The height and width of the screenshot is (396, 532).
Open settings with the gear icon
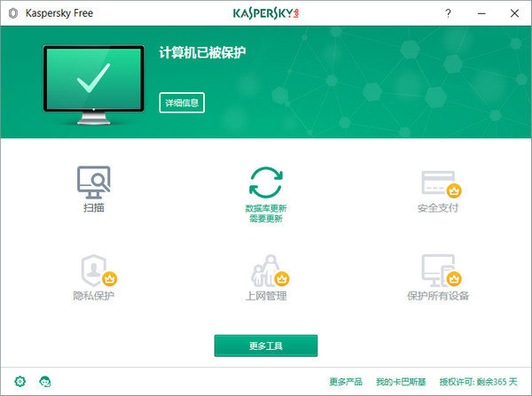click(x=20, y=381)
